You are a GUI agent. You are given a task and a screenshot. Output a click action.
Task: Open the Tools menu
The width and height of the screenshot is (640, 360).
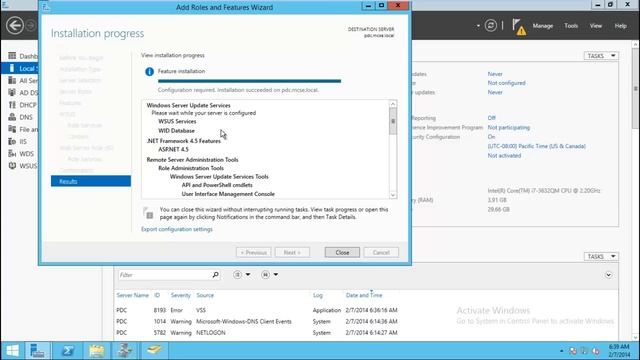coord(571,26)
